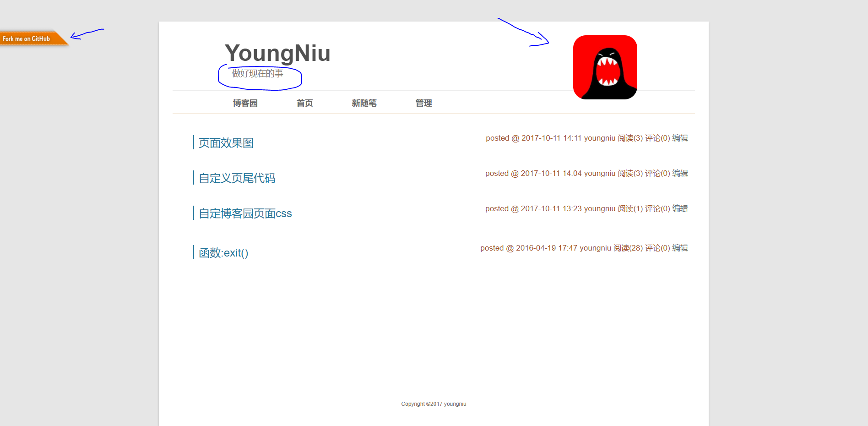Click the posted date 2017-10-11 14:11
Image resolution: width=868 pixels, height=426 pixels.
click(x=551, y=138)
